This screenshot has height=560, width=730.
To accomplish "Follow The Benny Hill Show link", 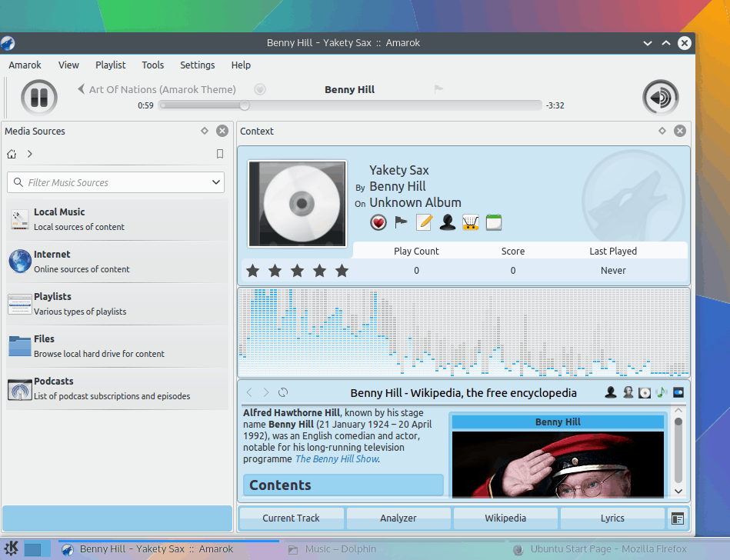I will click(338, 459).
